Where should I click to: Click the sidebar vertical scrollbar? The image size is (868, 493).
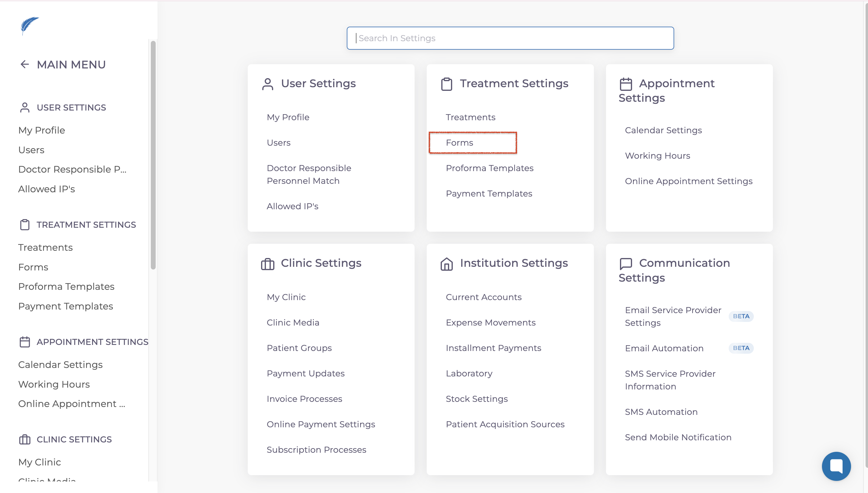coord(153,155)
